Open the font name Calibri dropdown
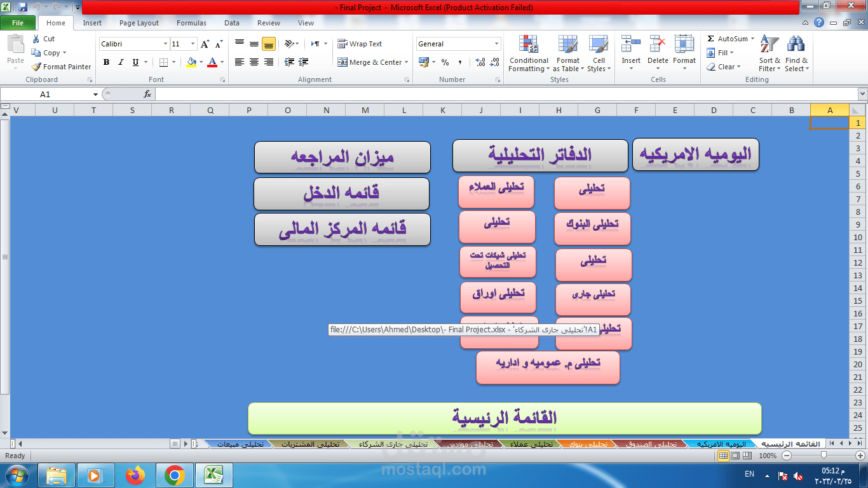The height and width of the screenshot is (488, 868). [165, 44]
